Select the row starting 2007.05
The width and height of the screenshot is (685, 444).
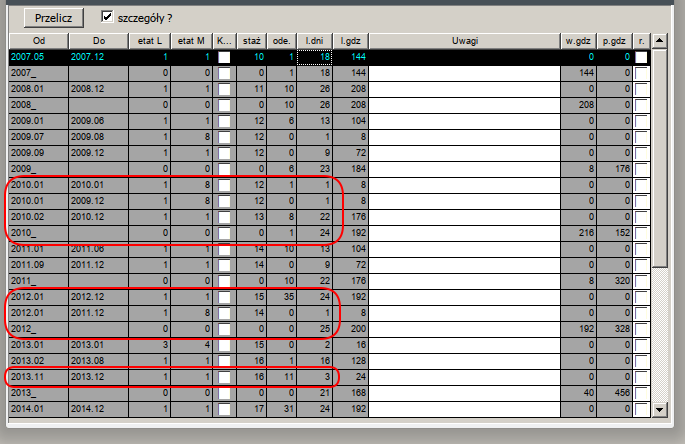click(x=38, y=58)
